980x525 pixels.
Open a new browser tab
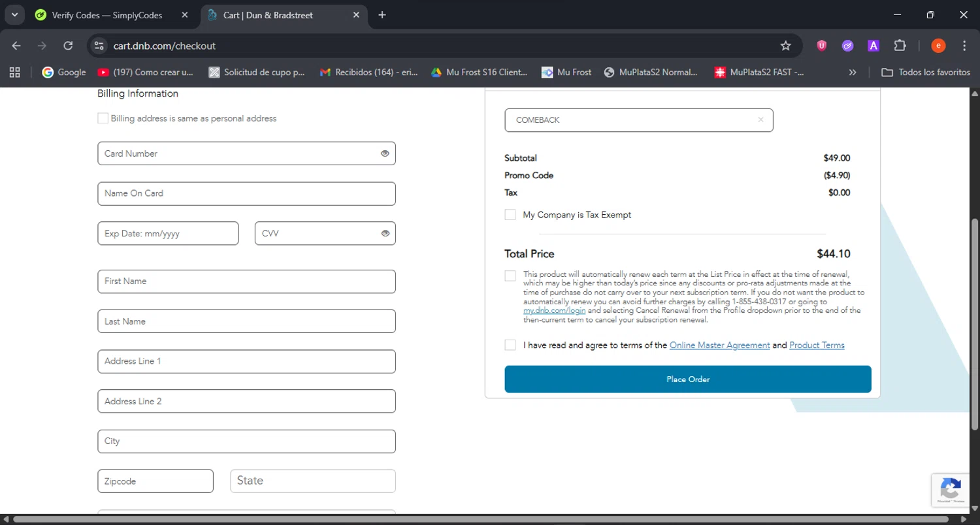click(x=382, y=15)
